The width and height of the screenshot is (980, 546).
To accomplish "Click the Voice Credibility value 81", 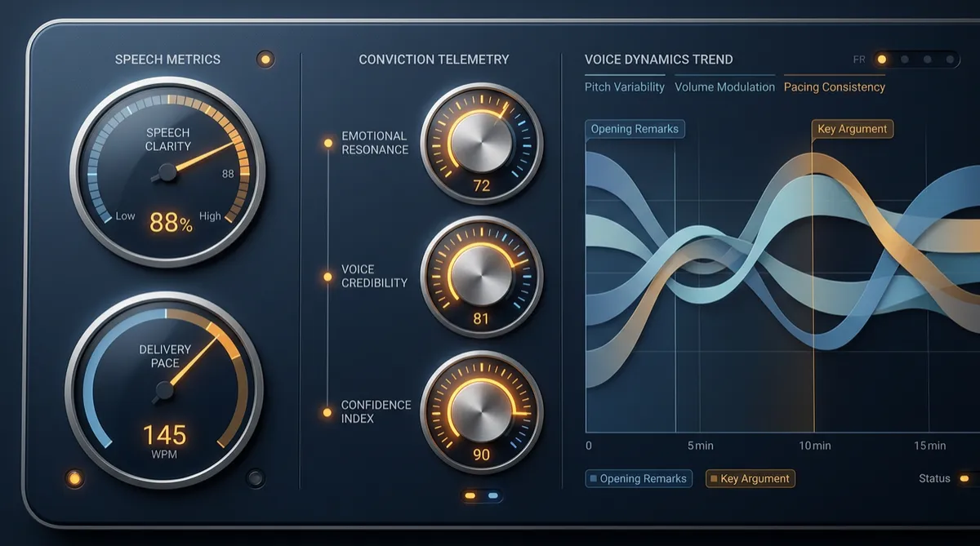I will pyautogui.click(x=481, y=319).
